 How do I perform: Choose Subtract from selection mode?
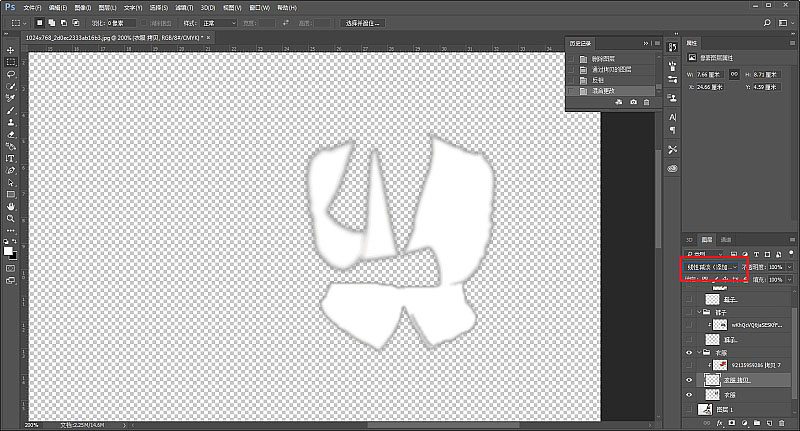pyautogui.click(x=64, y=23)
